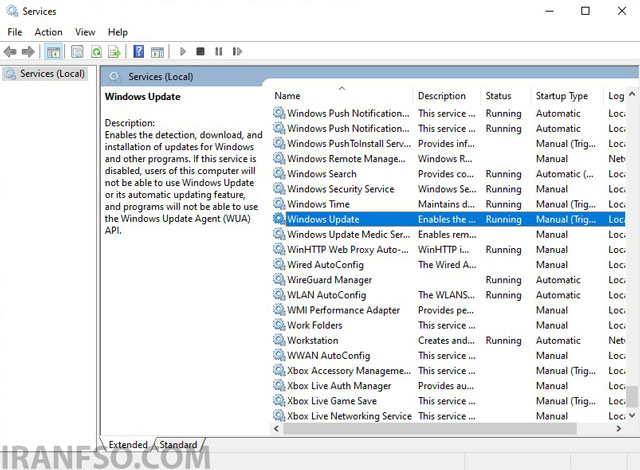Select Xbox Accessory Management service name

(349, 371)
